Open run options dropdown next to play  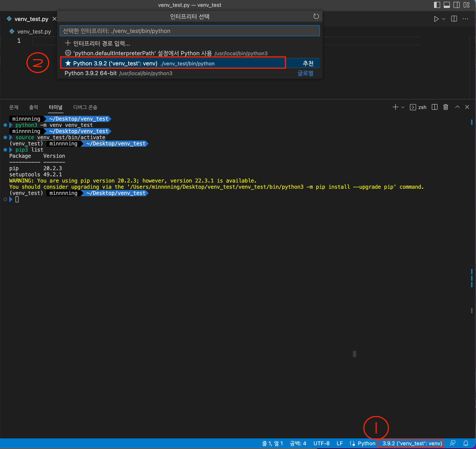pos(444,19)
